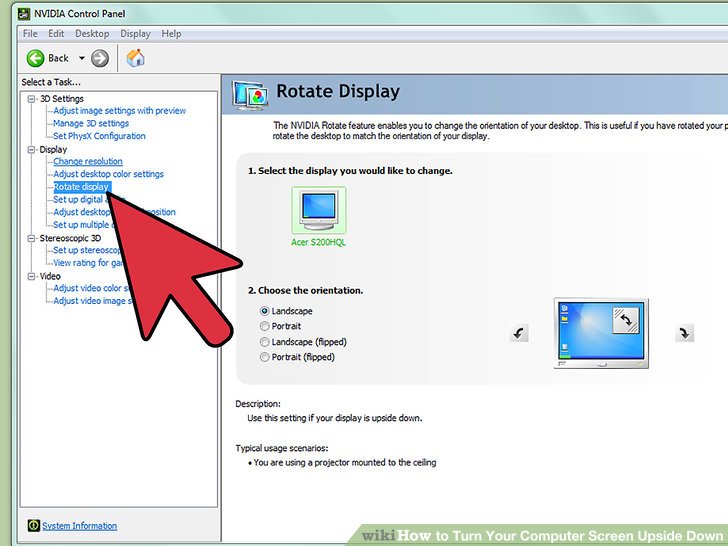Open Set PhysX Configuration
Image resolution: width=728 pixels, height=546 pixels.
(99, 136)
